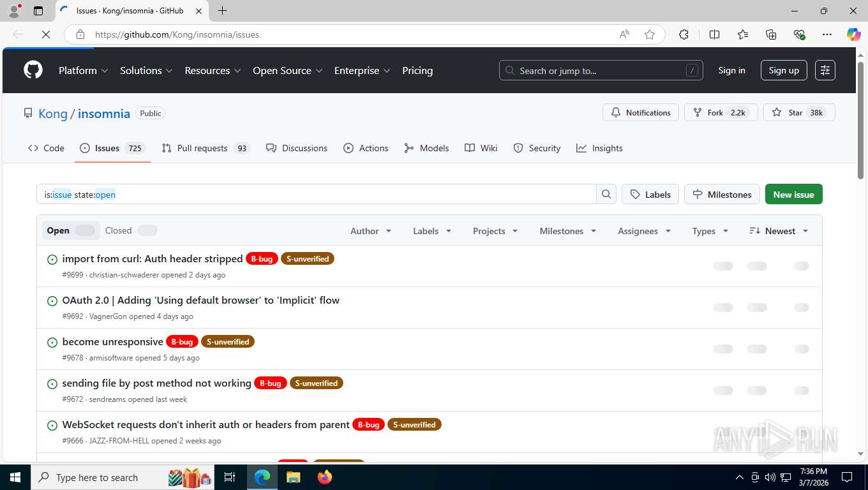Open browser Extensions puzzle icon

(684, 34)
